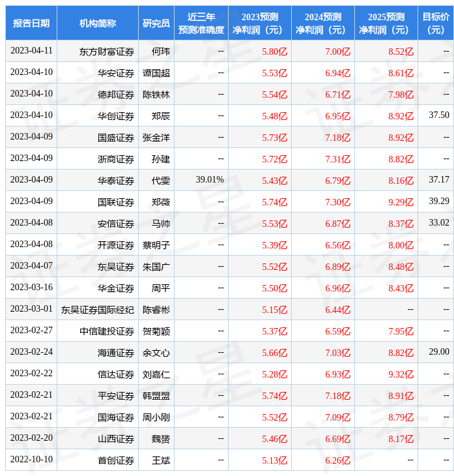Viewport: 454px width, 476px height.
Task: Click 7.31亿 forecast in 浙商证券 row
Action: [338, 159]
